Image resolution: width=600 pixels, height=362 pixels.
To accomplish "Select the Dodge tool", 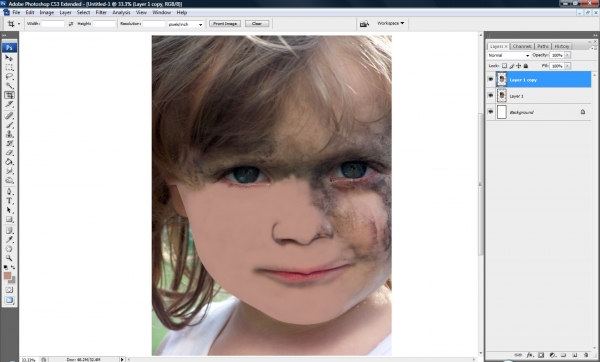I will [9, 180].
